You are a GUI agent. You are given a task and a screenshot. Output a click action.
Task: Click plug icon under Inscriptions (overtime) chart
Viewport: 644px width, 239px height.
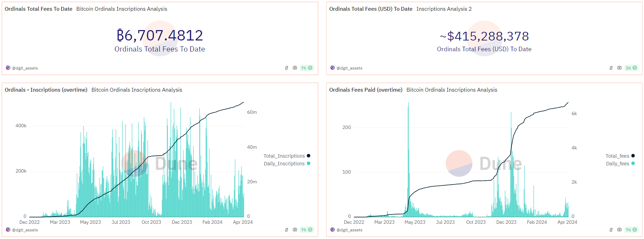[x=286, y=230]
